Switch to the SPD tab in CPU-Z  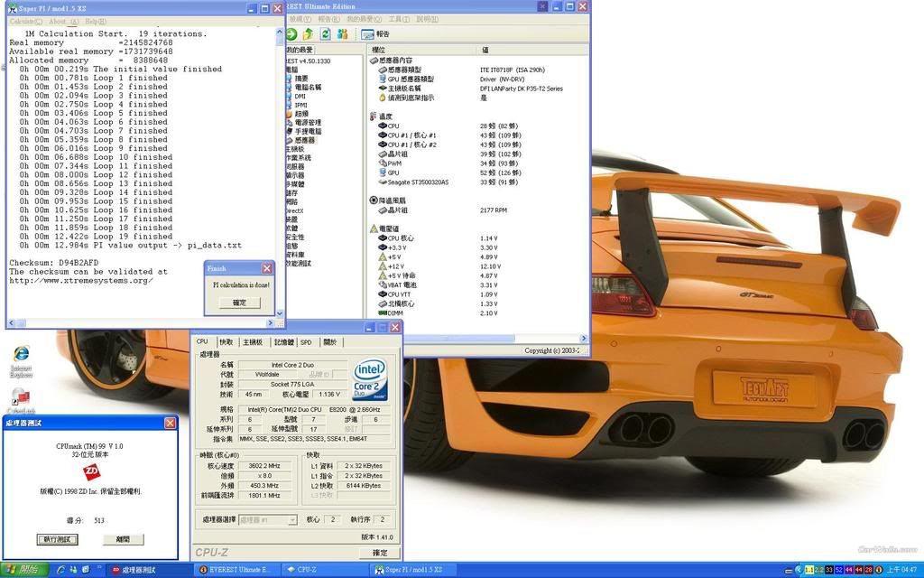coord(306,342)
